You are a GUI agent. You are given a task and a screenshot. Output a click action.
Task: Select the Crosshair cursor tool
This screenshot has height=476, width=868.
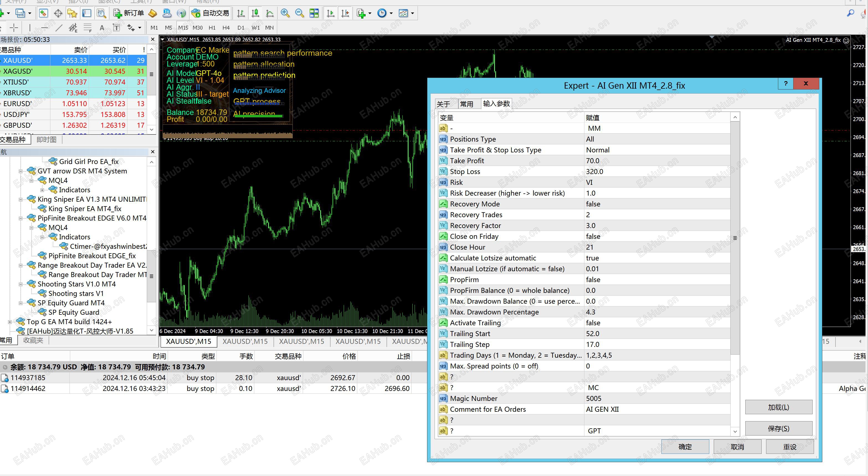(14, 27)
